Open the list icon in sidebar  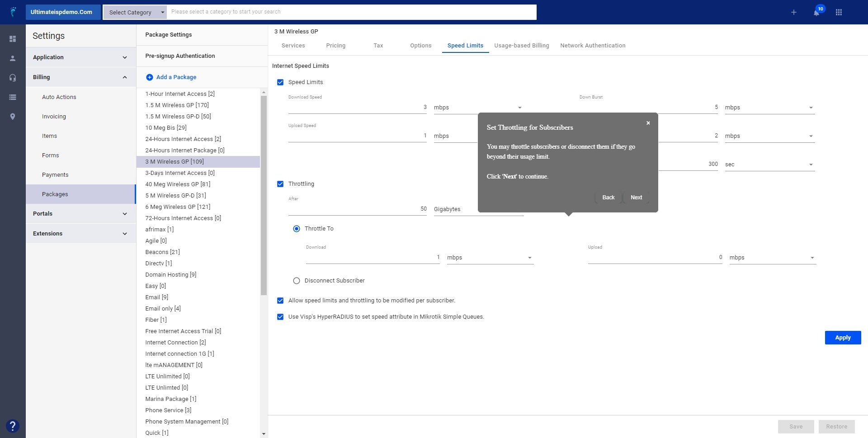pos(13,97)
